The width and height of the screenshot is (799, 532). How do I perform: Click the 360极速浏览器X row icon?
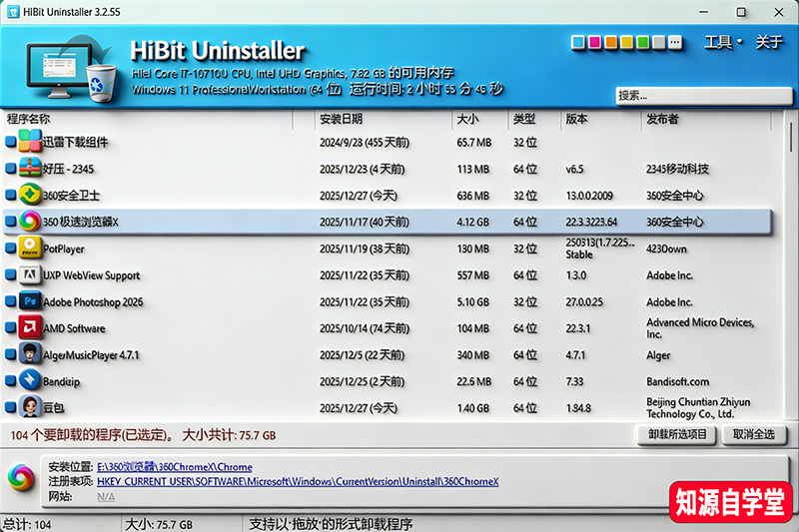(30, 221)
